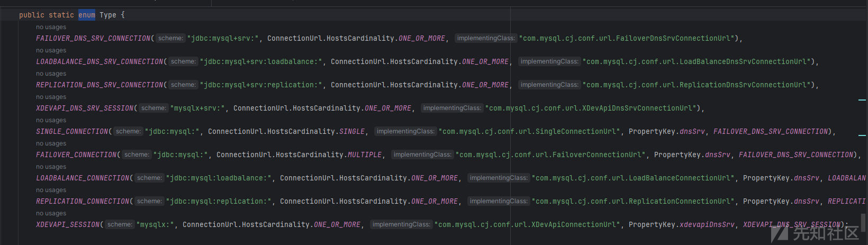Click the REPLICATION_CONNECTION constant declaration
The height and width of the screenshot is (245, 868).
(83, 201)
